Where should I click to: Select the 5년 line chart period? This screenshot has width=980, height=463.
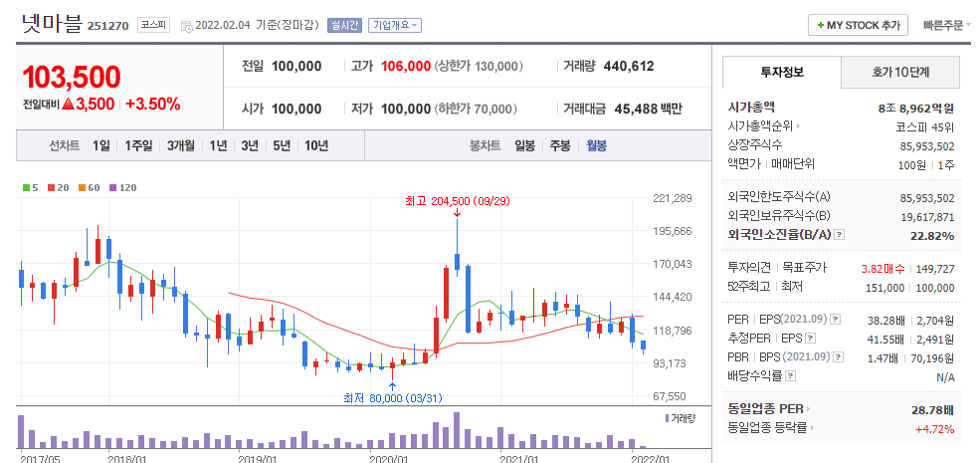pos(282,145)
